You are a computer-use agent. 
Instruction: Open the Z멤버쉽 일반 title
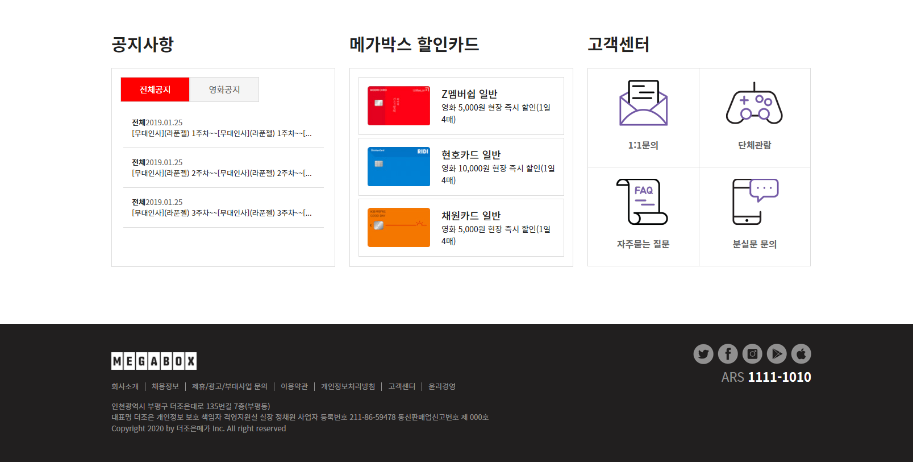point(469,94)
